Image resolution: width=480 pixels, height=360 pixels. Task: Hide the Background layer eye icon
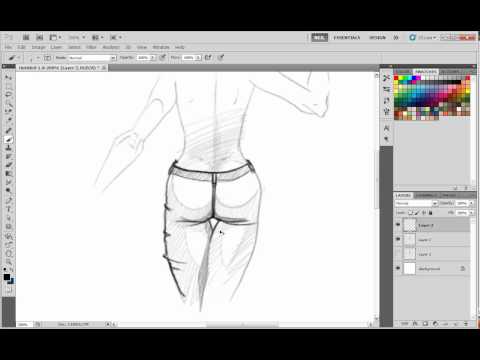click(x=398, y=268)
